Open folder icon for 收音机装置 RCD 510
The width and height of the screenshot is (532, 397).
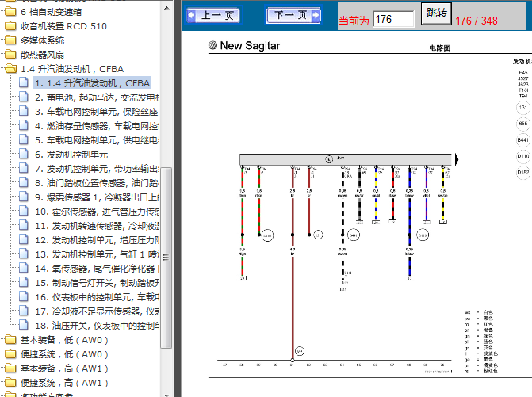click(x=10, y=26)
